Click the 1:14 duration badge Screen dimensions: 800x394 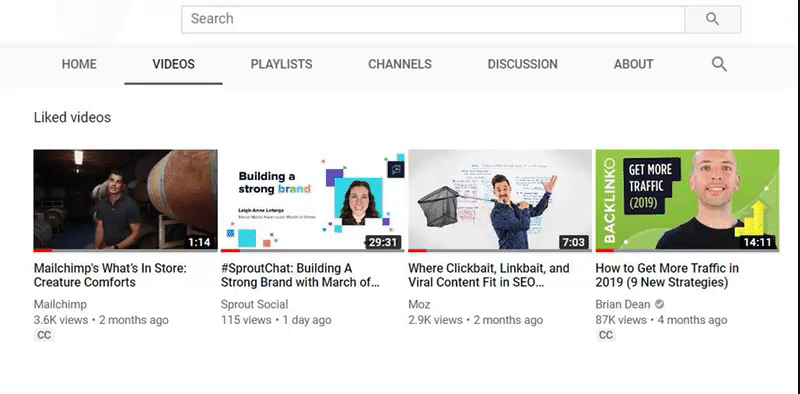pyautogui.click(x=199, y=242)
